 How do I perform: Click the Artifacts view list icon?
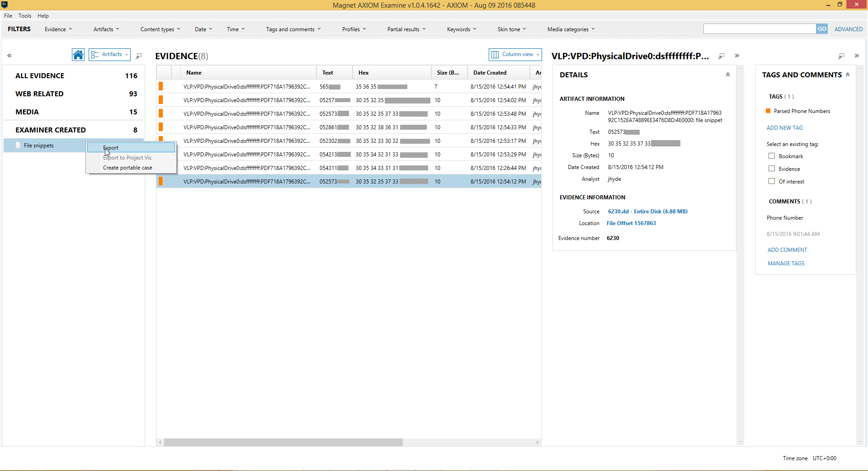point(94,54)
